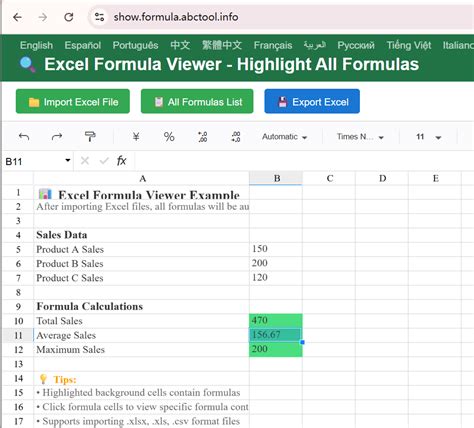Apply currency format with the yen icon
This screenshot has width=474, height=428.
(x=136, y=137)
